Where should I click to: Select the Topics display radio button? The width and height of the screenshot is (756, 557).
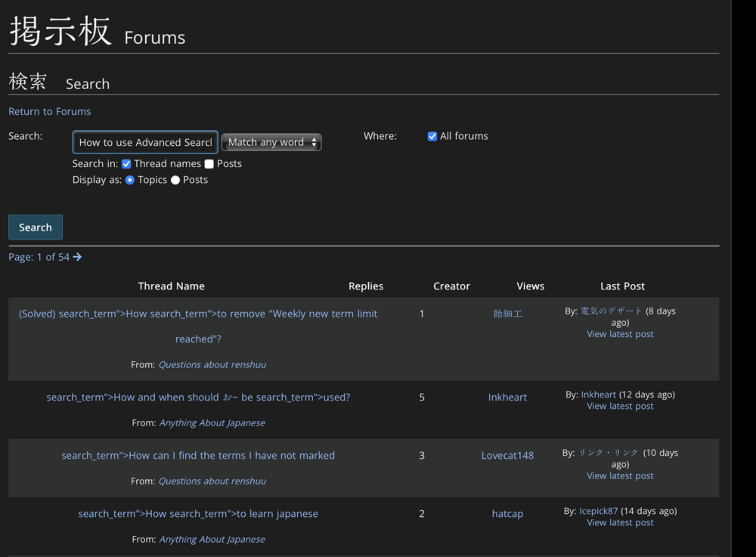point(130,180)
